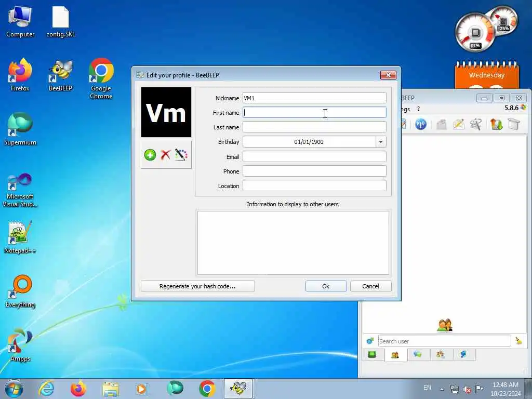Remove profile picture with red X icon
The width and height of the screenshot is (532, 399).
pyautogui.click(x=166, y=155)
